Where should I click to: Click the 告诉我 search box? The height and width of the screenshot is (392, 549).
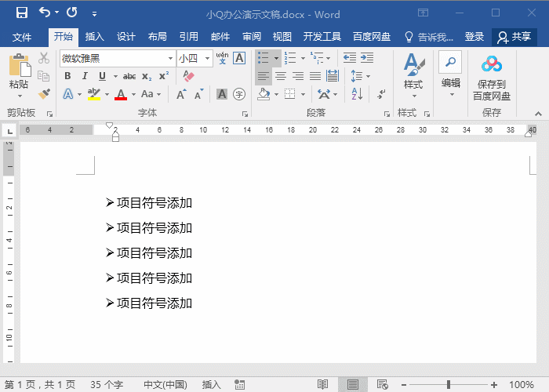pos(429,37)
